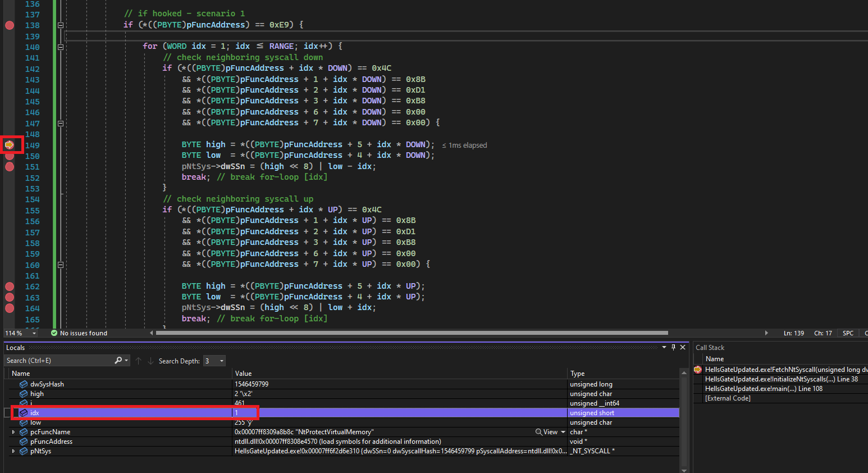Click the Call Stack panel title
Image resolution: width=868 pixels, height=473 pixels.
pos(710,348)
